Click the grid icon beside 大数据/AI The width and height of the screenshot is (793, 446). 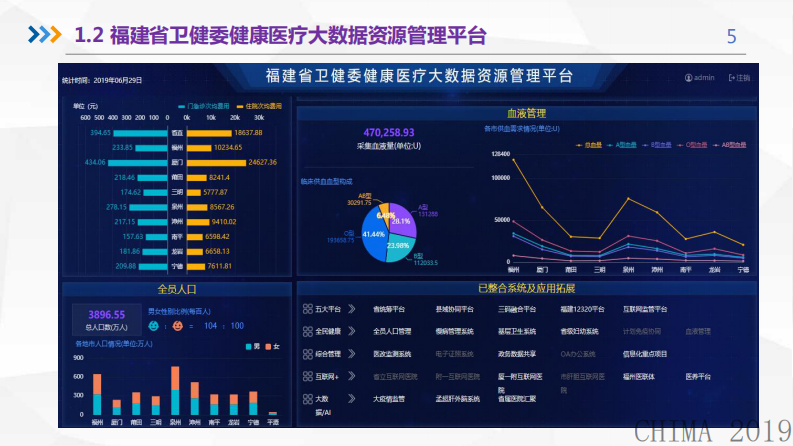coord(307,399)
